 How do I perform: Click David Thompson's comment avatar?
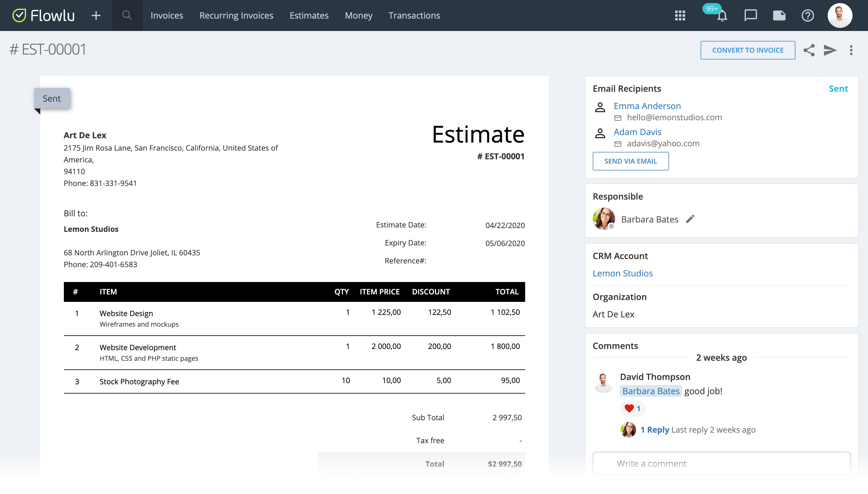(x=603, y=383)
